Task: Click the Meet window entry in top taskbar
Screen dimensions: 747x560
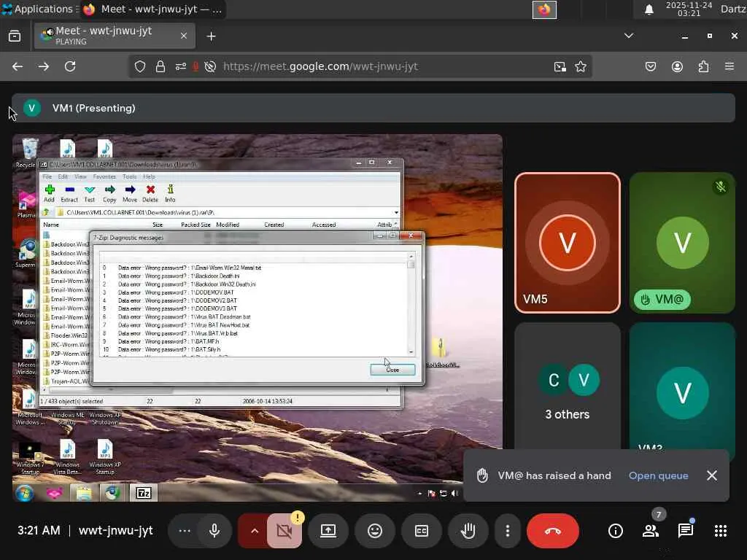Action: tap(152, 9)
